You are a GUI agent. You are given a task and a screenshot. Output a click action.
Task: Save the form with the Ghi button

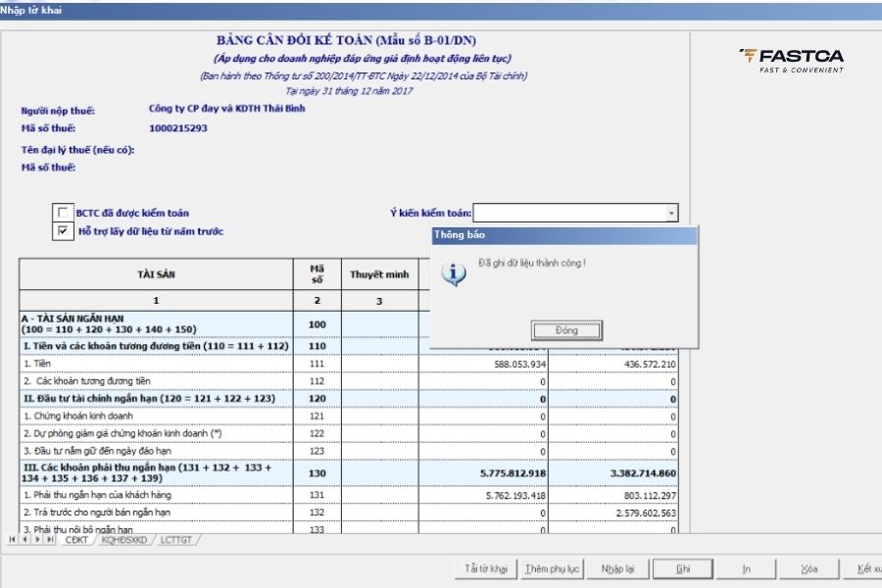pos(683,568)
